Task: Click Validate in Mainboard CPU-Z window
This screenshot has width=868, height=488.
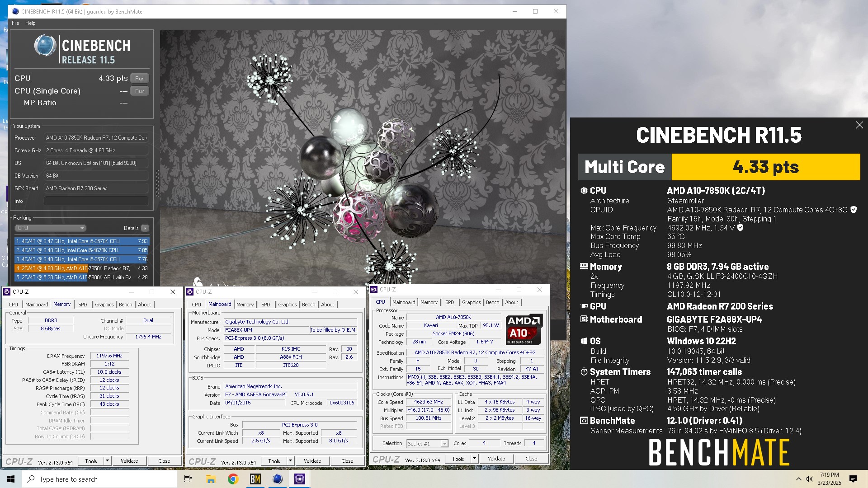Action: (x=312, y=461)
